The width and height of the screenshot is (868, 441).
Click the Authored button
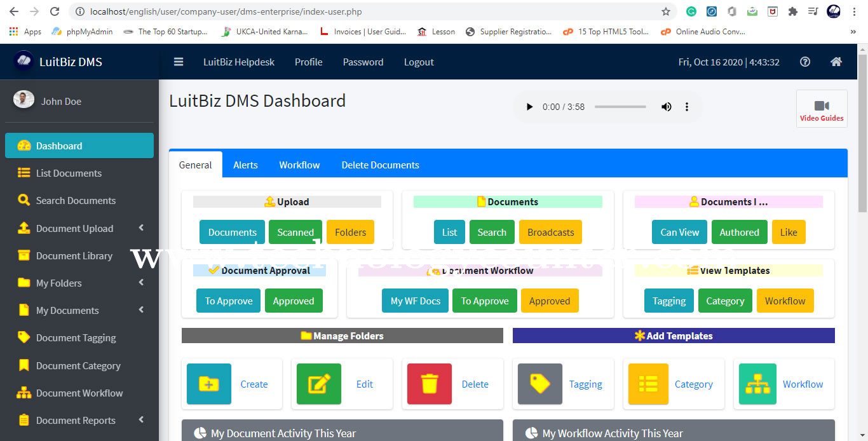point(739,232)
